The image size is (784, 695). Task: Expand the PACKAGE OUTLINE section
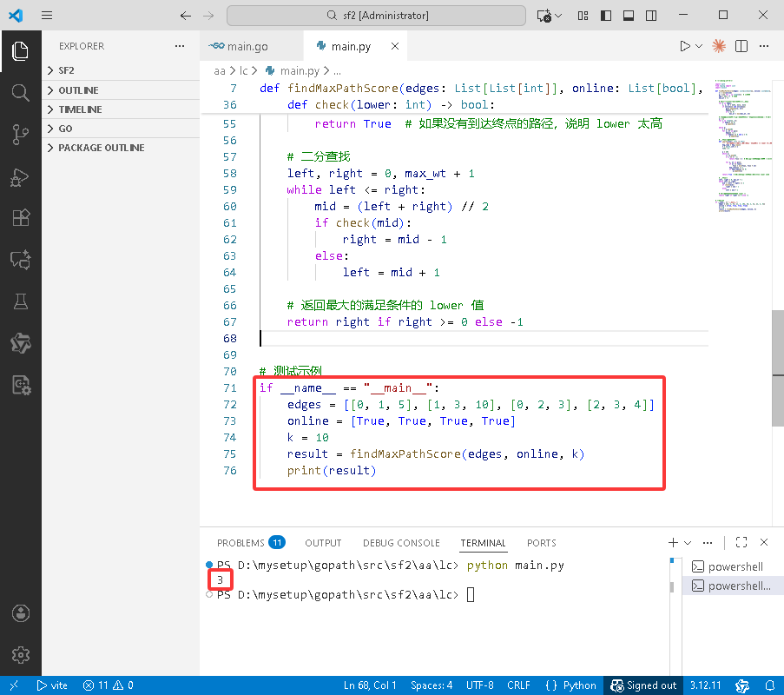tap(121, 148)
